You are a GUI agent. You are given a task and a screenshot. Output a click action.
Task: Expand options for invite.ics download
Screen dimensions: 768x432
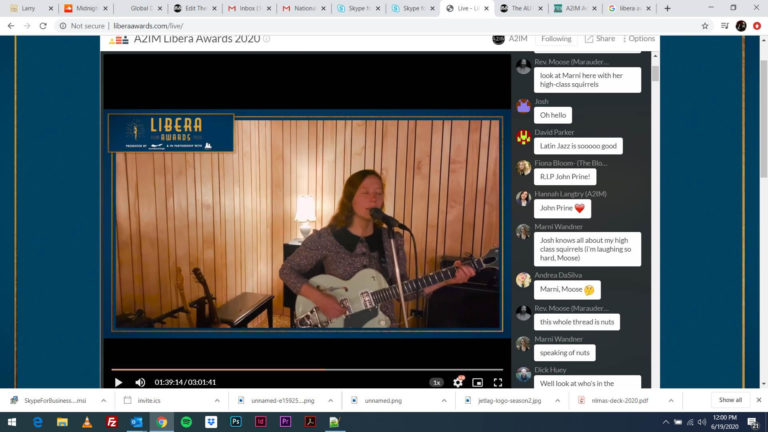point(217,400)
